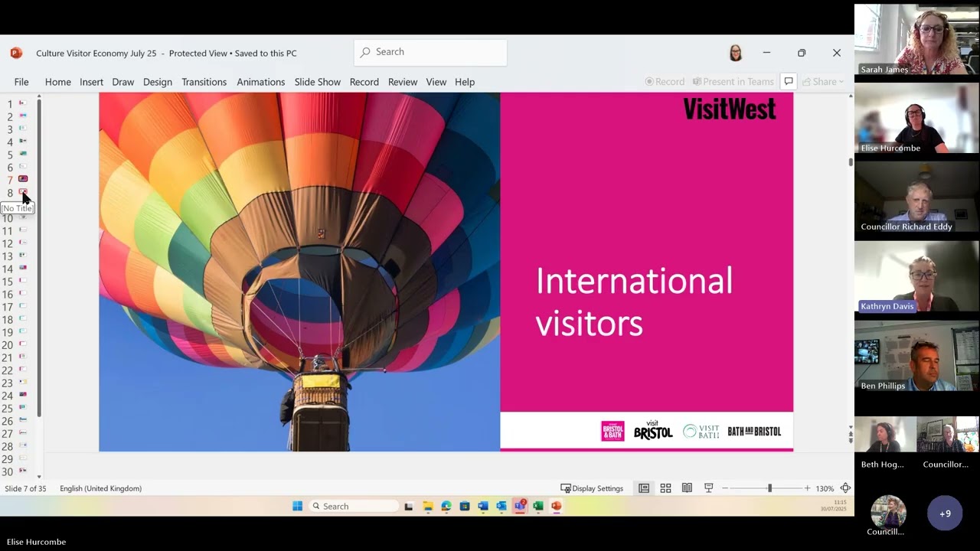Select slide 7 thumbnail in panel

[22, 179]
